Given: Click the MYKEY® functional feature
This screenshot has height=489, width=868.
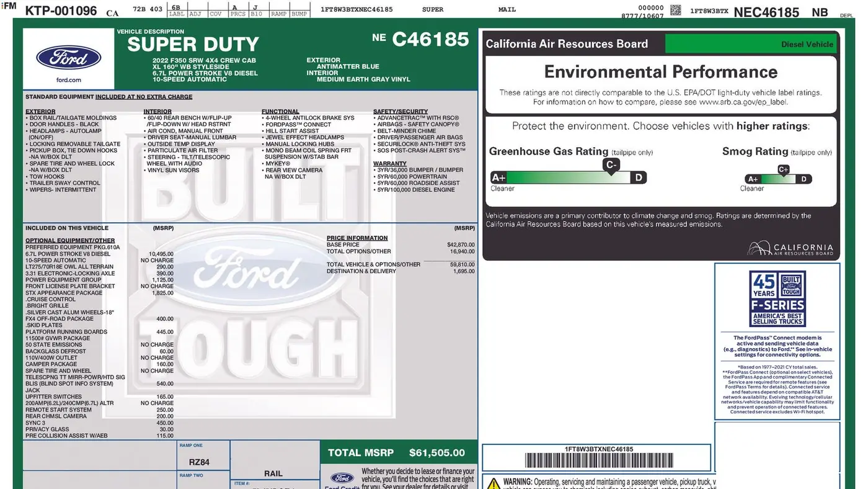Looking at the screenshot, I should [277, 164].
